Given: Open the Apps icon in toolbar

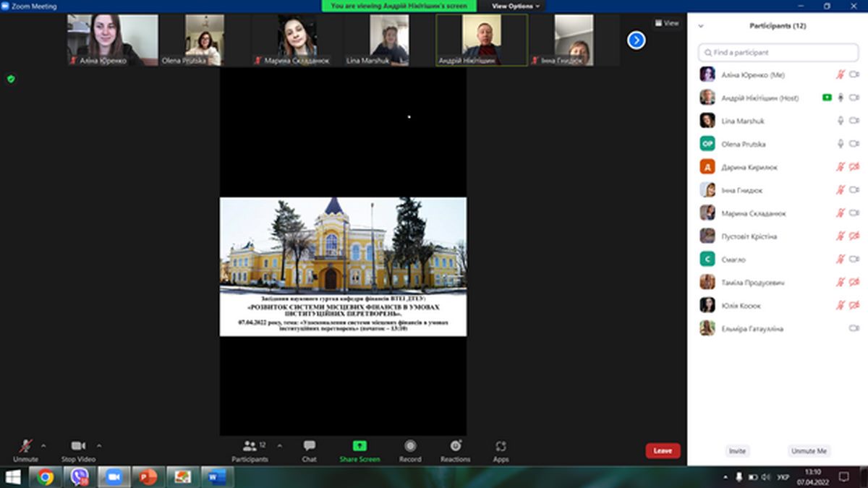Looking at the screenshot, I should pos(501,446).
